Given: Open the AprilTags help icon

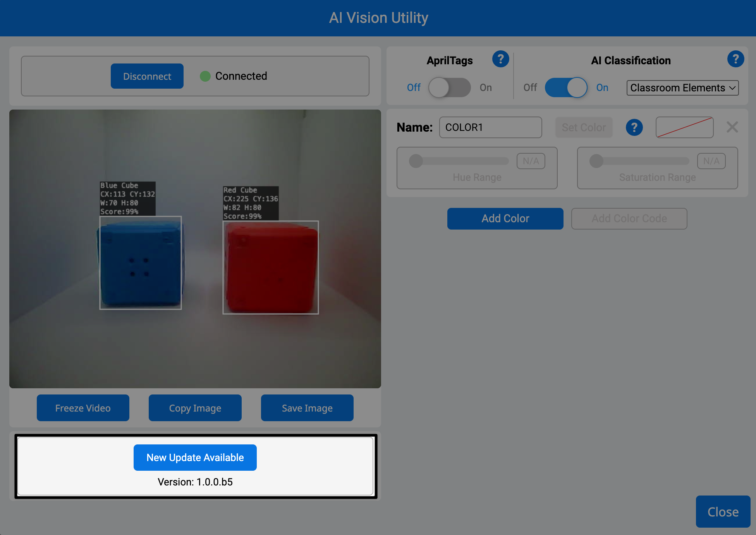Looking at the screenshot, I should [x=500, y=59].
